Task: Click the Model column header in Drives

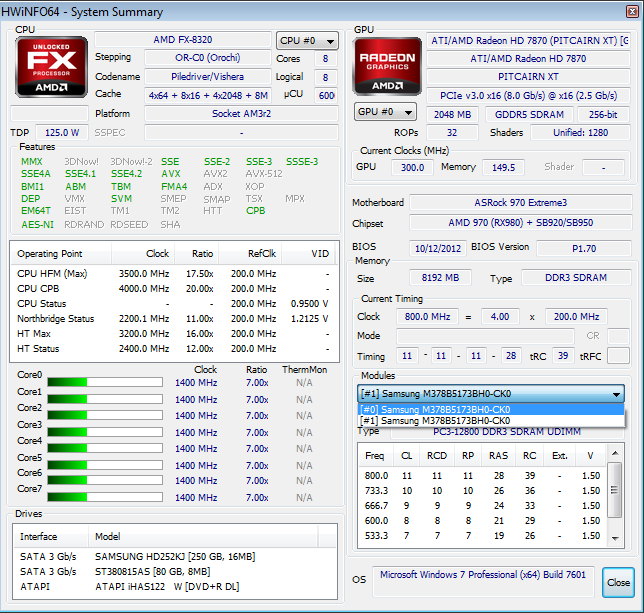Action: coord(203,537)
